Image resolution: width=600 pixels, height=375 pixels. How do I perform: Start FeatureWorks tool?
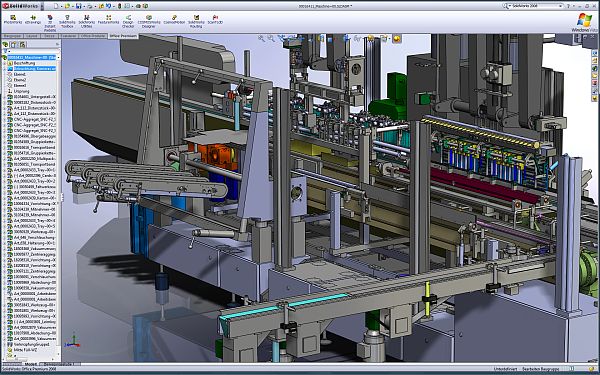tap(109, 20)
